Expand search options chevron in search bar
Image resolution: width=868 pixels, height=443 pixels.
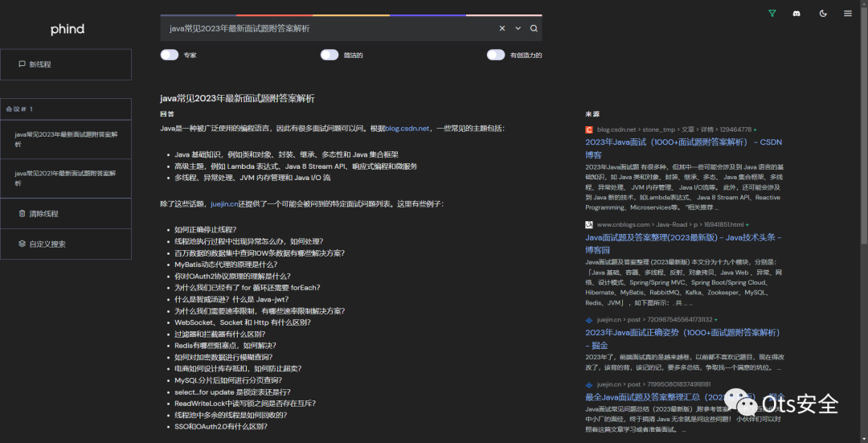click(x=518, y=28)
